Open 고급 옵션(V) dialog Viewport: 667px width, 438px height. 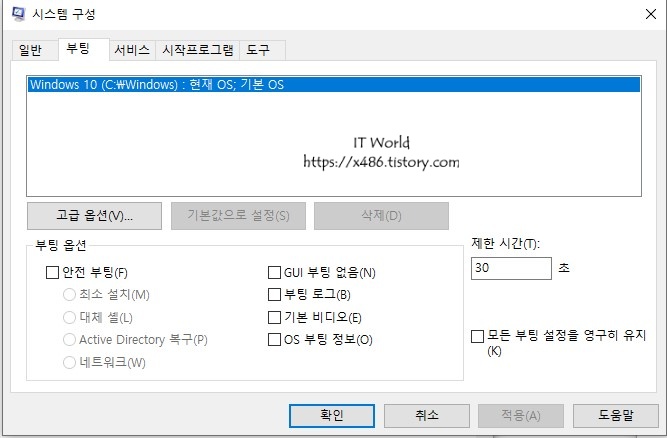(94, 216)
